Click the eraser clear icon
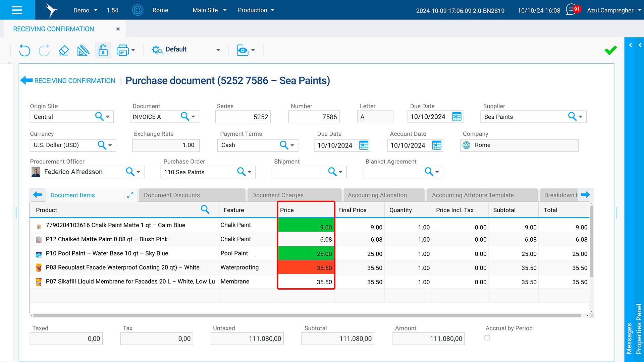Image resolution: width=644 pixels, height=362 pixels. (64, 50)
